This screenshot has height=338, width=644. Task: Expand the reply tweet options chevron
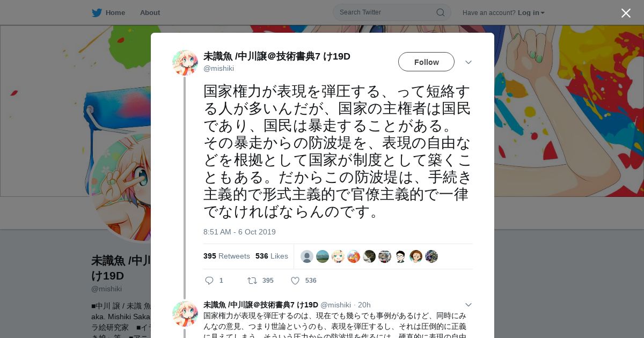[468, 305]
